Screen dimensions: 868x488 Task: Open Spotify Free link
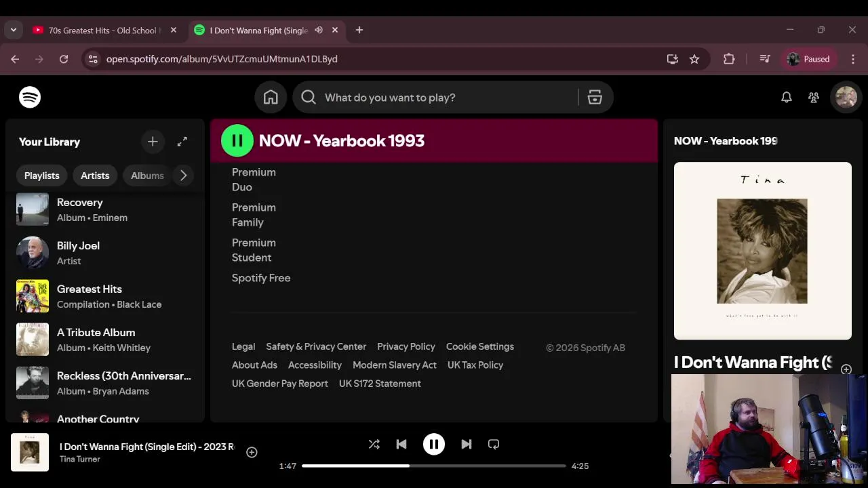[261, 278]
